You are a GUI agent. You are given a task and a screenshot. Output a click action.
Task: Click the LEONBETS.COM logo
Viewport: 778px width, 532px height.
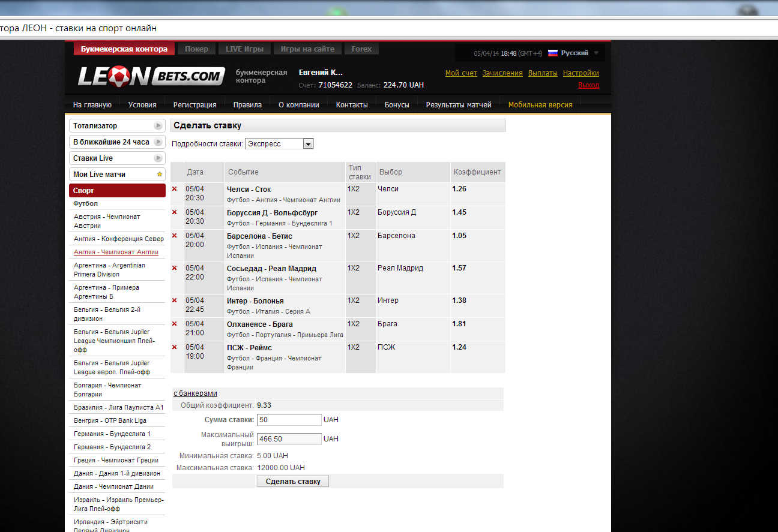pyautogui.click(x=151, y=76)
